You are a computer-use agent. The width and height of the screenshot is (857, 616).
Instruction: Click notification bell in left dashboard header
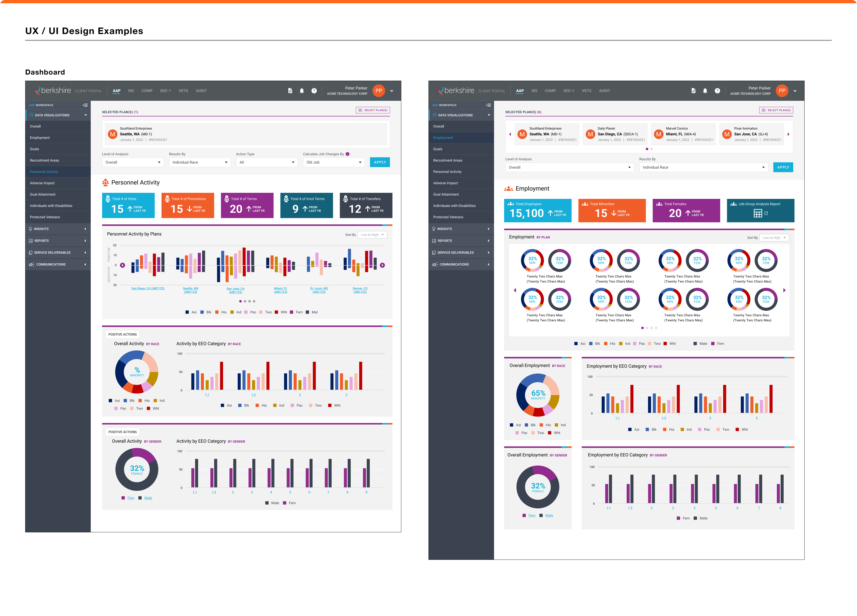coord(301,91)
